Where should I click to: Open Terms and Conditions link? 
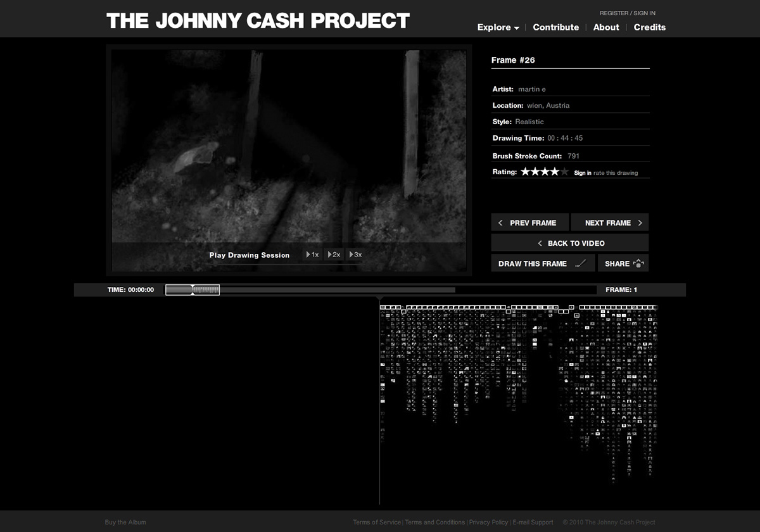coord(435,522)
